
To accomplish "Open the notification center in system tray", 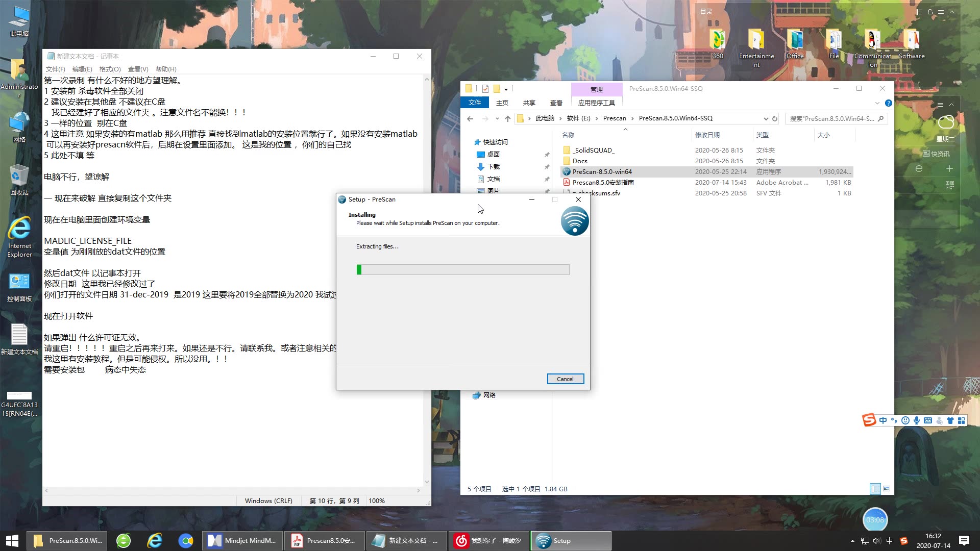I will click(964, 541).
